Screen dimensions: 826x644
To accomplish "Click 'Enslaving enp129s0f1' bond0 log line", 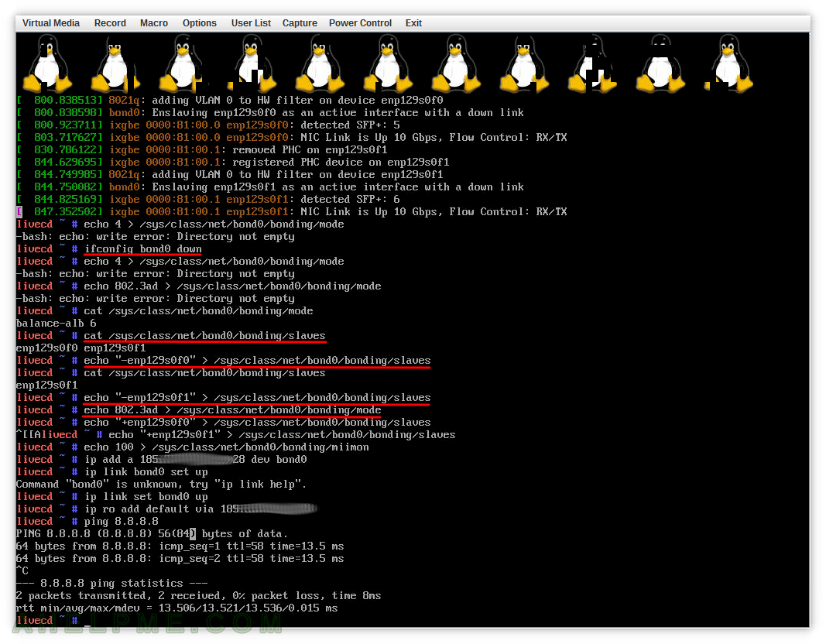I will (270, 187).
